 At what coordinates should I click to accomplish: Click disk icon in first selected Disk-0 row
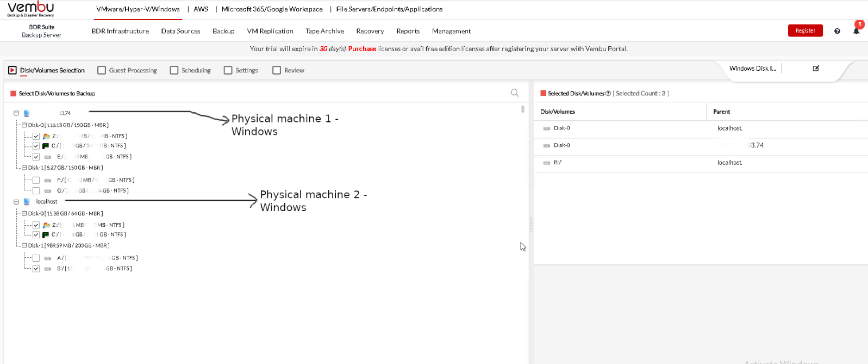coord(547,128)
